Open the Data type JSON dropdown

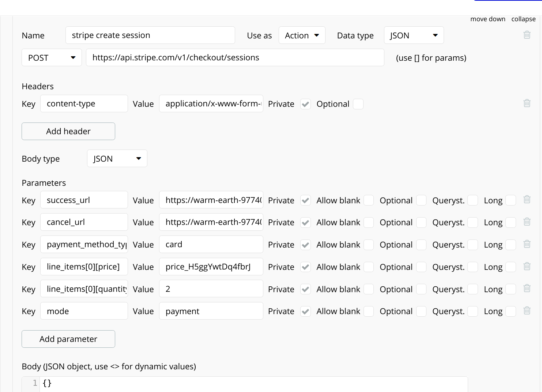[x=414, y=35]
